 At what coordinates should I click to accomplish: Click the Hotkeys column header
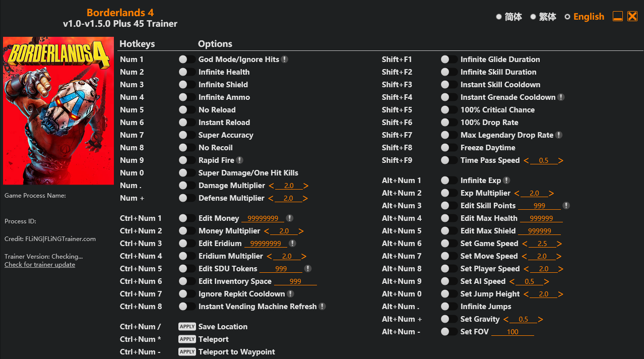pyautogui.click(x=137, y=44)
